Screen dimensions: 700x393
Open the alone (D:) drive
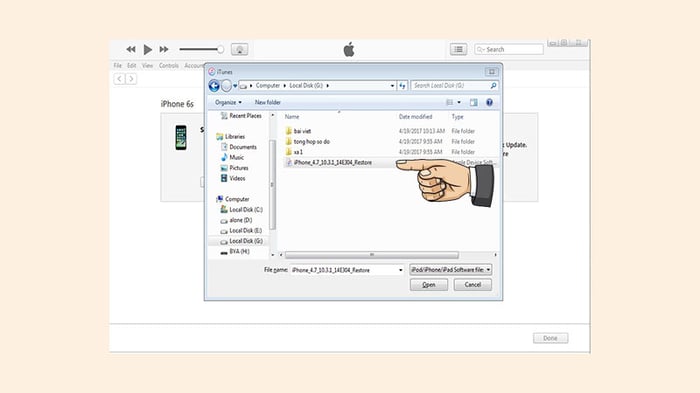(x=236, y=220)
